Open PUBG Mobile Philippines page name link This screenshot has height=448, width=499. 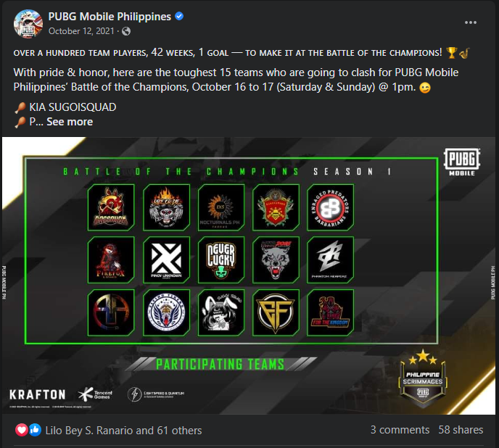[x=110, y=17]
